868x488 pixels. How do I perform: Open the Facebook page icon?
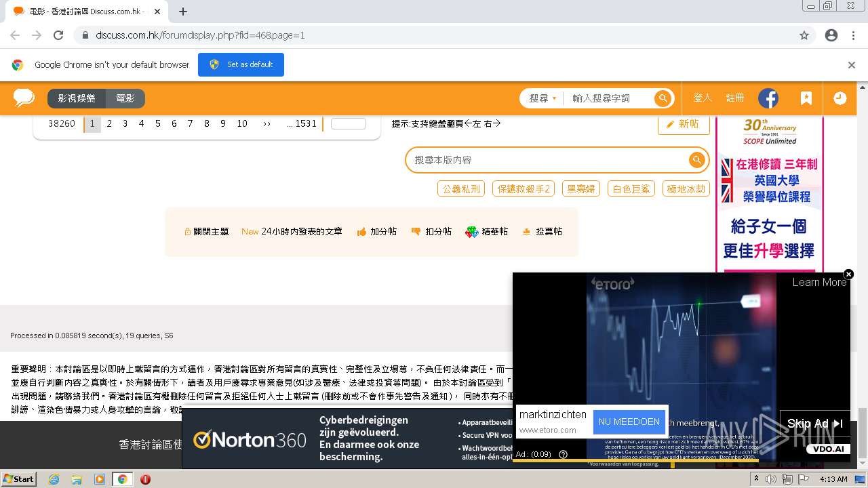pos(768,98)
